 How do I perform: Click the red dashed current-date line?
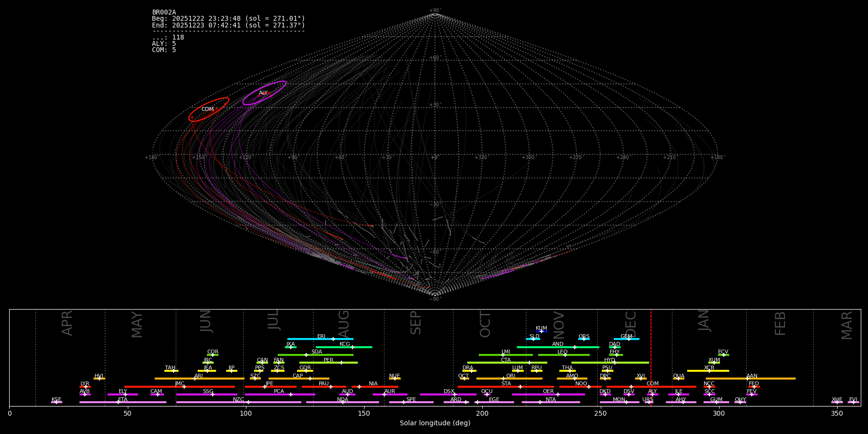[651, 357]
